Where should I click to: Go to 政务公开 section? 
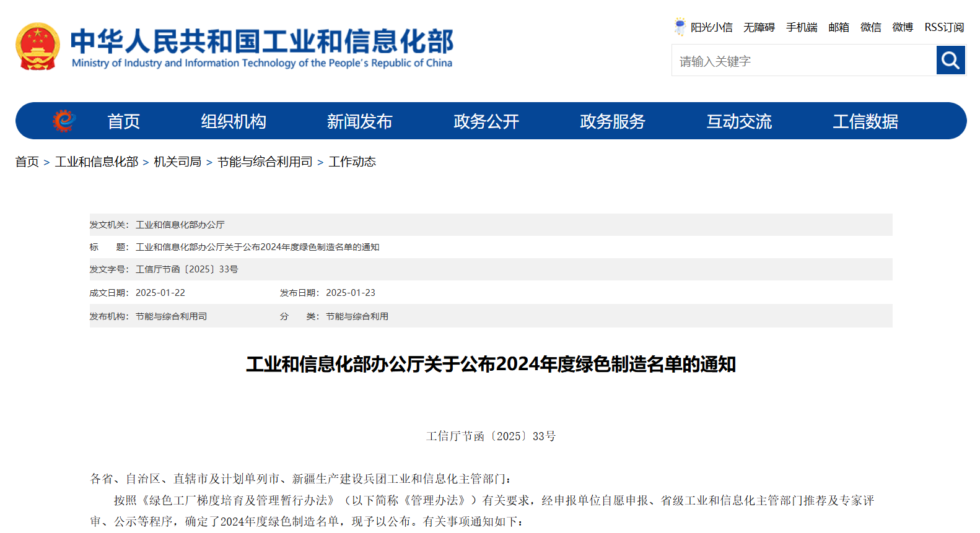tap(486, 121)
